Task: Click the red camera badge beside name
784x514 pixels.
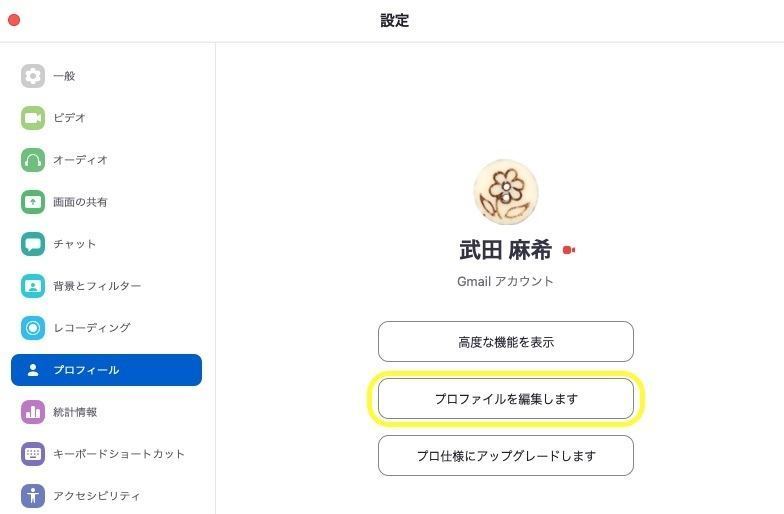Action: (x=568, y=250)
